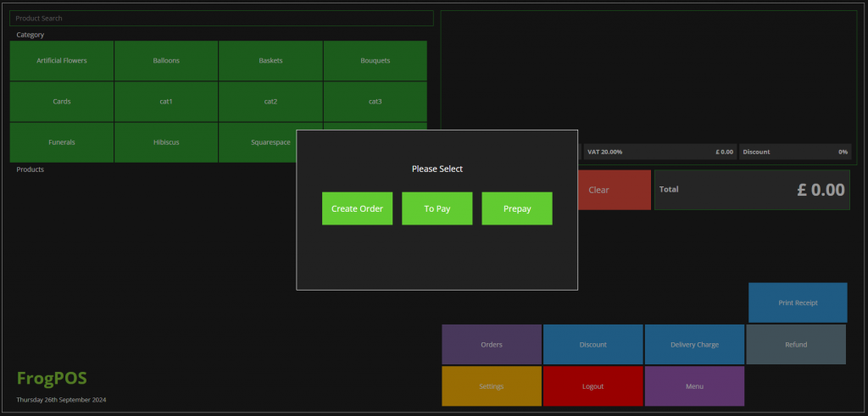The height and width of the screenshot is (416, 868).
Task: Open the Artificial Flowers category
Action: 62,61
